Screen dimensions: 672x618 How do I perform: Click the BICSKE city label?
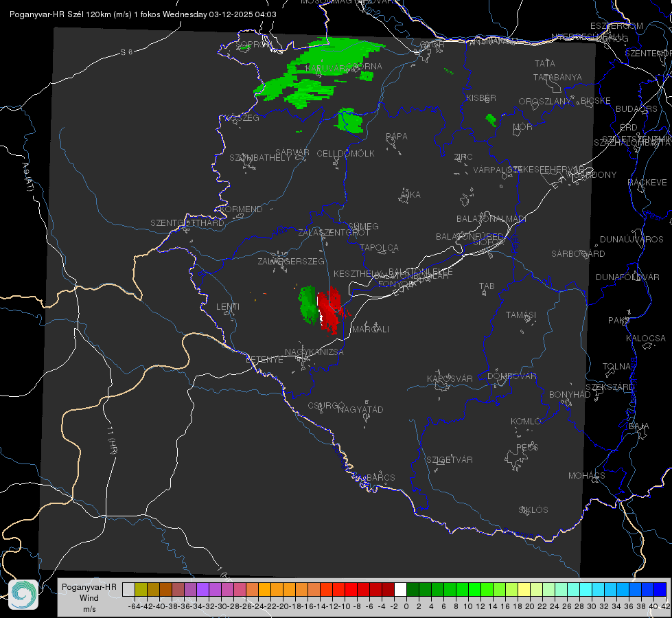coord(595,101)
